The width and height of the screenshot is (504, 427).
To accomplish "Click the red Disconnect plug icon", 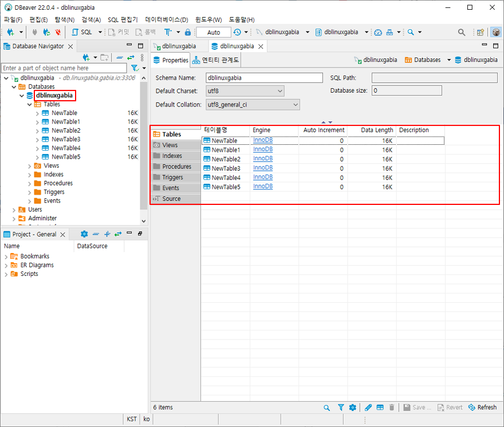I will tap(58, 32).
